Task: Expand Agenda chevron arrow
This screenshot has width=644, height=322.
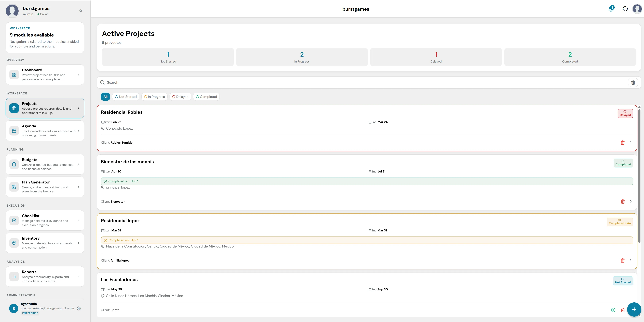Action: click(78, 131)
